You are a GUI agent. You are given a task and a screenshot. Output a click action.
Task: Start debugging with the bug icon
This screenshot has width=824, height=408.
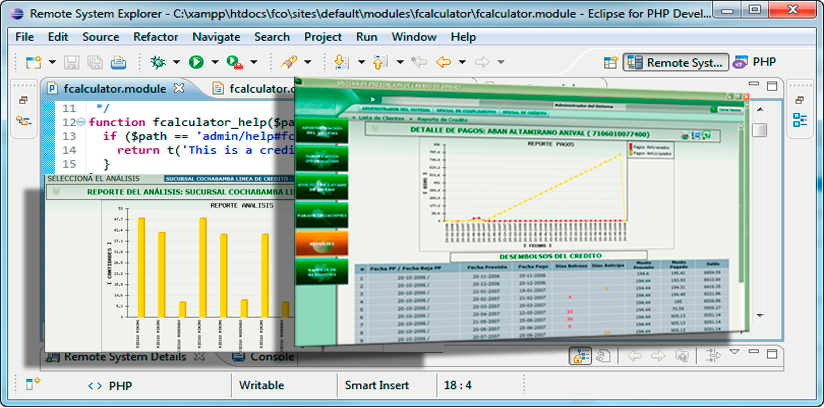[157, 62]
